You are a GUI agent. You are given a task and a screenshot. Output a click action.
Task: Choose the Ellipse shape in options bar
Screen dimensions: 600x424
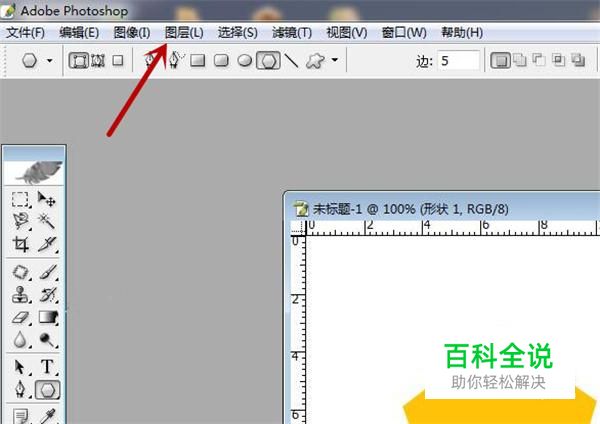coord(245,60)
